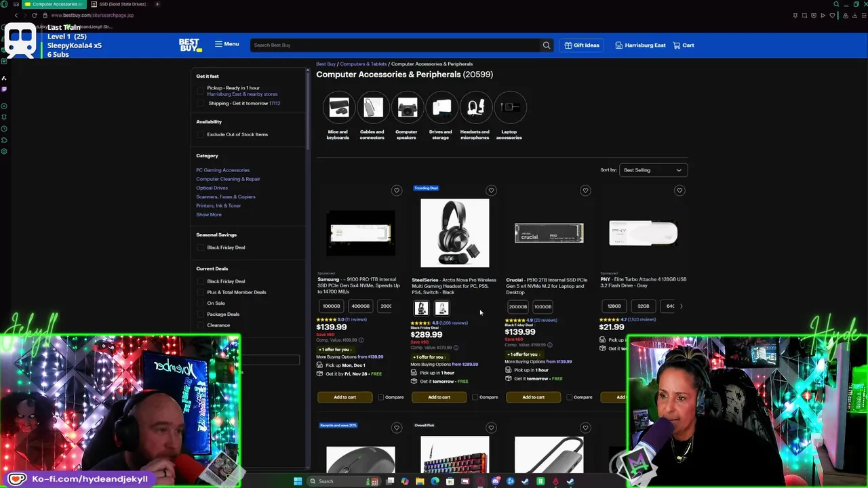Expand Crucial +1 offer for you
Image resolution: width=868 pixels, height=488 pixels.
pos(523,354)
